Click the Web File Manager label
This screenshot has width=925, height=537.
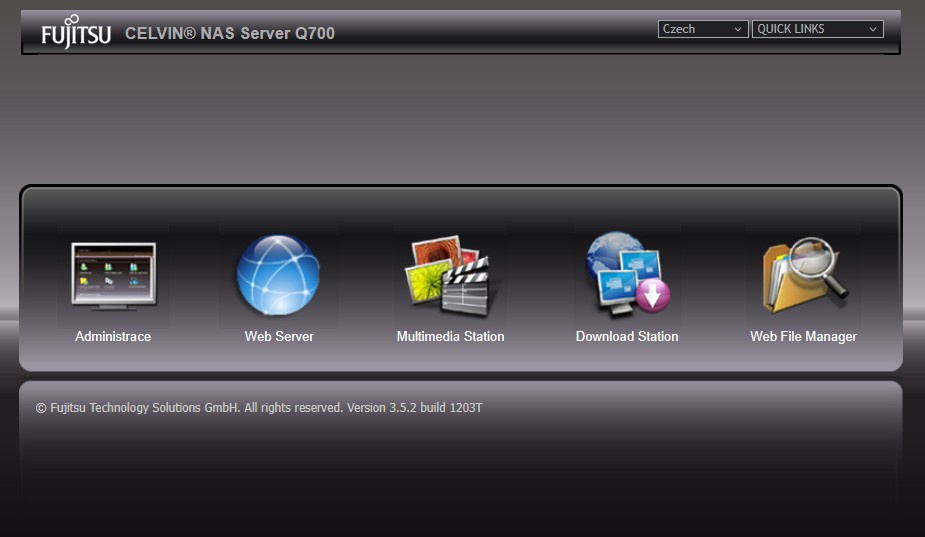pyautogui.click(x=803, y=336)
